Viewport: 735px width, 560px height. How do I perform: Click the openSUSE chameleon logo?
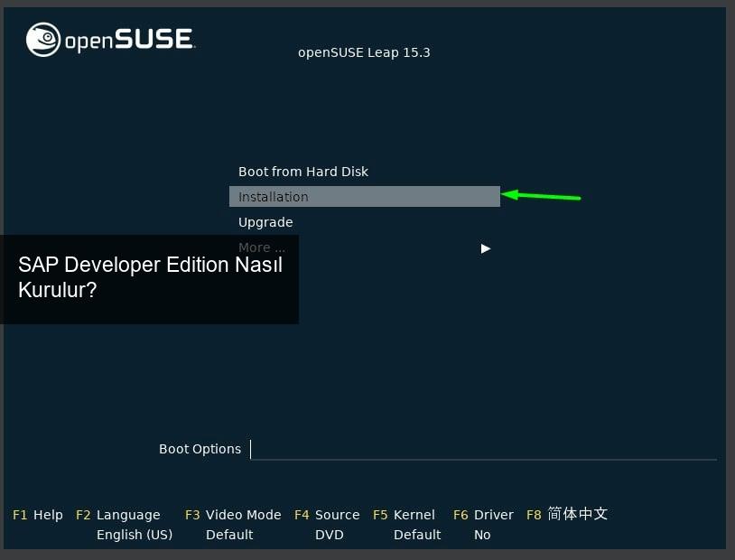[x=43, y=40]
